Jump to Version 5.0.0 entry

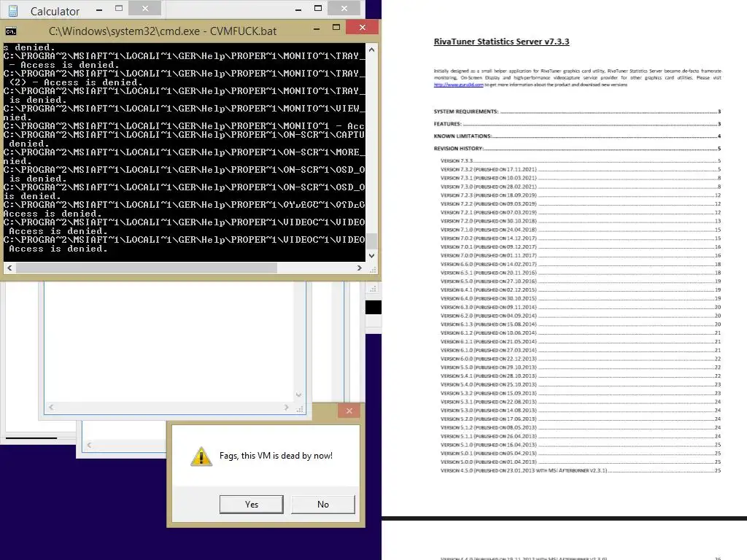pos(580,462)
